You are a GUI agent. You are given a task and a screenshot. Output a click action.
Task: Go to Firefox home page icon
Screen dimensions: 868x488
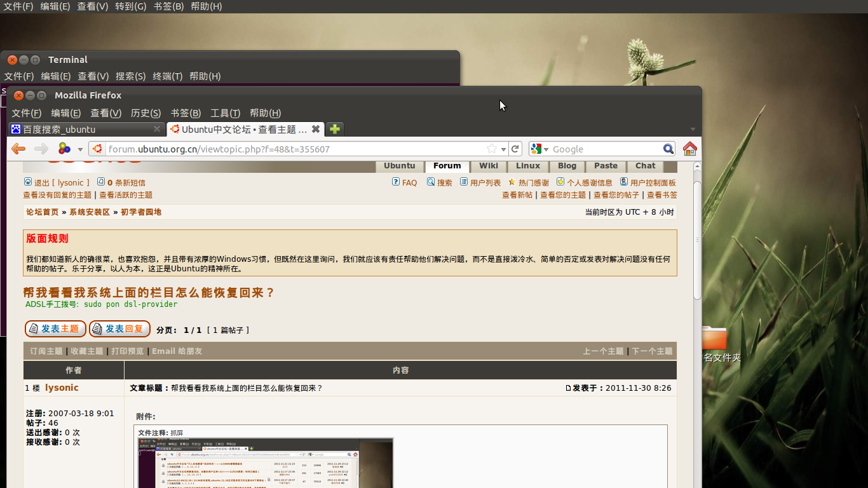click(x=690, y=149)
